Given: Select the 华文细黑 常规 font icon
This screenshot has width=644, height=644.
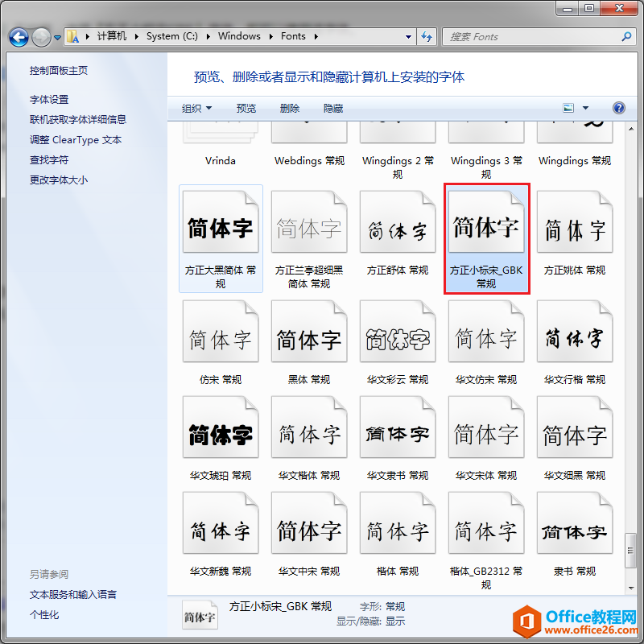Looking at the screenshot, I should 575,427.
